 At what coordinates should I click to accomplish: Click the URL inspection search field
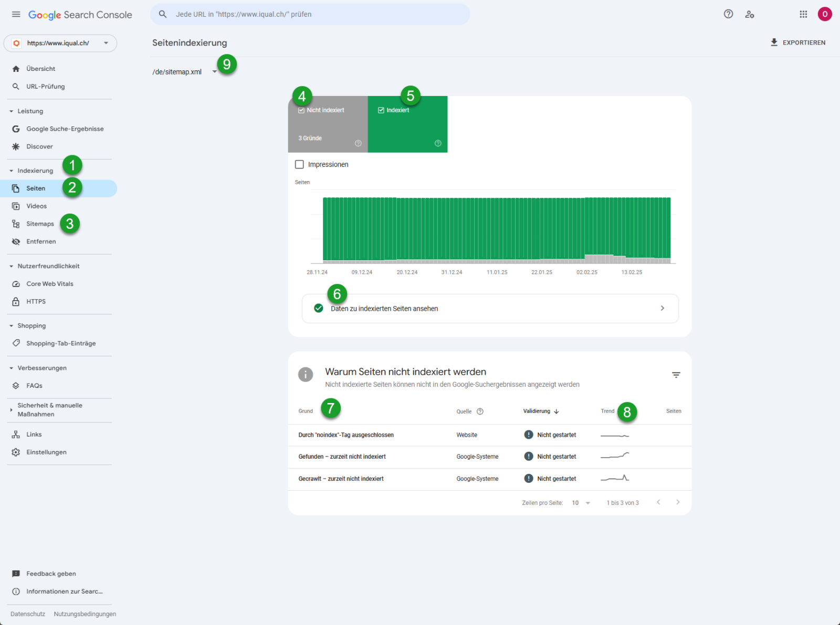click(310, 14)
